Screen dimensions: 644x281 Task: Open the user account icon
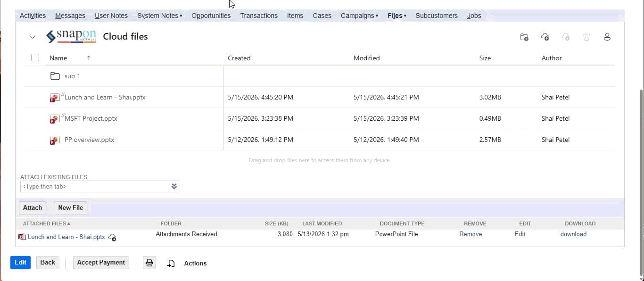click(607, 37)
